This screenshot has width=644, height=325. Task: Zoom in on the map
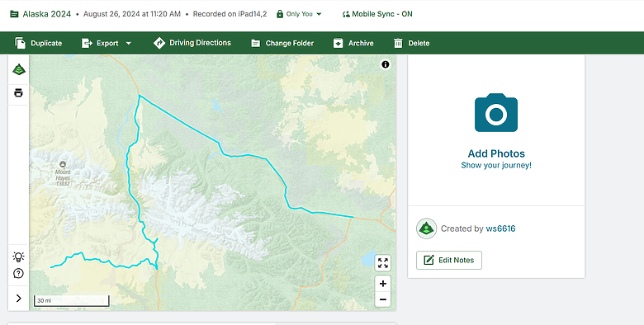pyautogui.click(x=383, y=284)
